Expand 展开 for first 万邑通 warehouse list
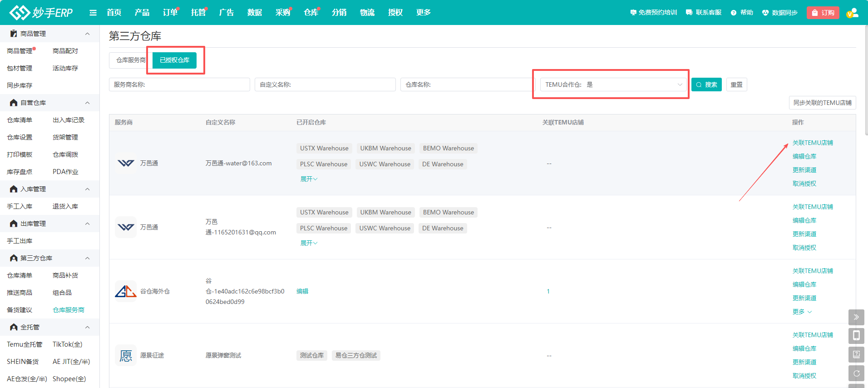 tap(309, 179)
